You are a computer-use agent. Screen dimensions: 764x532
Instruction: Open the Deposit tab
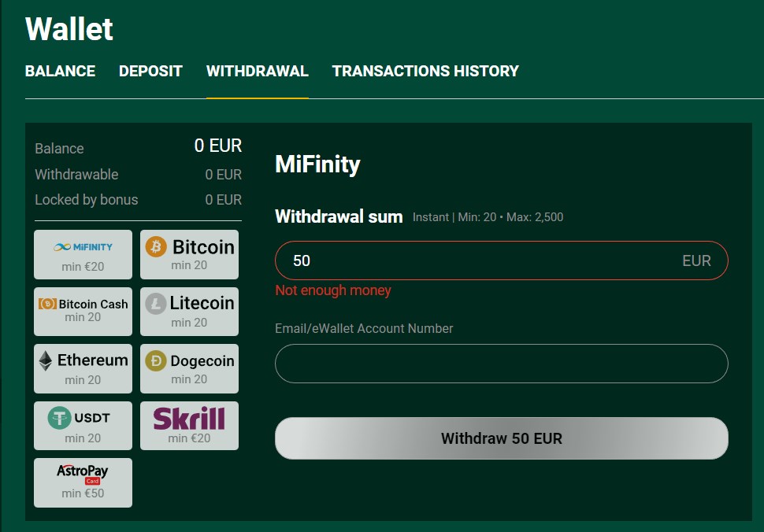click(x=150, y=71)
